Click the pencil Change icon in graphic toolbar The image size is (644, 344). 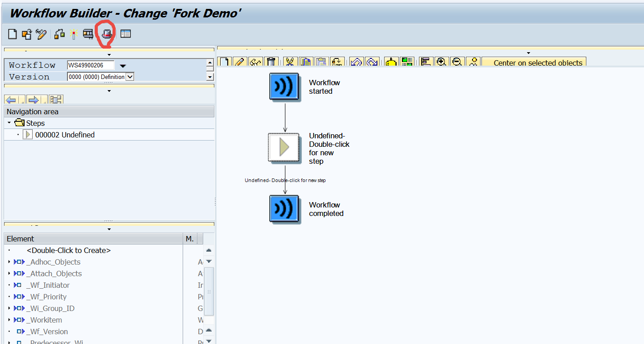[240, 62]
